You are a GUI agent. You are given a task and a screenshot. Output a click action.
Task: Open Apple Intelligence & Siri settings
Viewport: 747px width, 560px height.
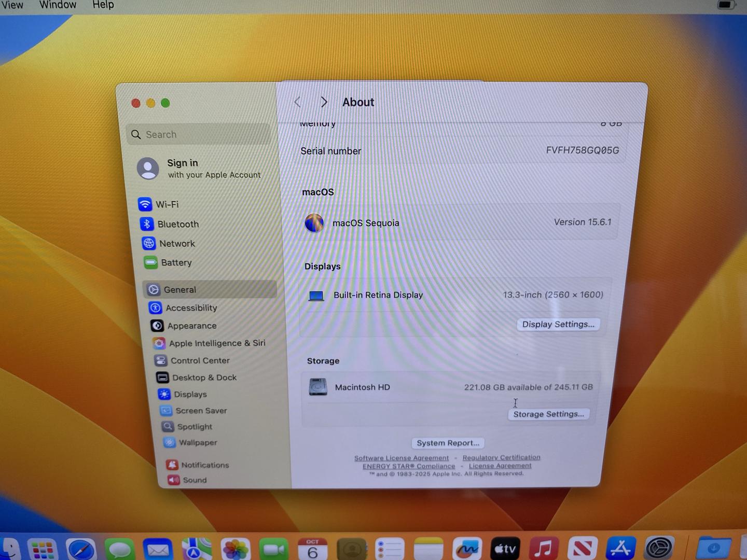pos(216,343)
